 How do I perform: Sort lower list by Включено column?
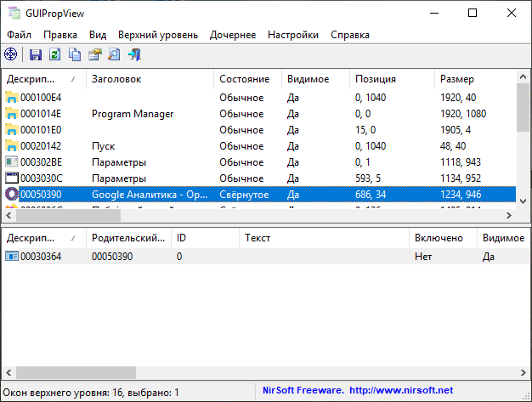click(x=443, y=238)
